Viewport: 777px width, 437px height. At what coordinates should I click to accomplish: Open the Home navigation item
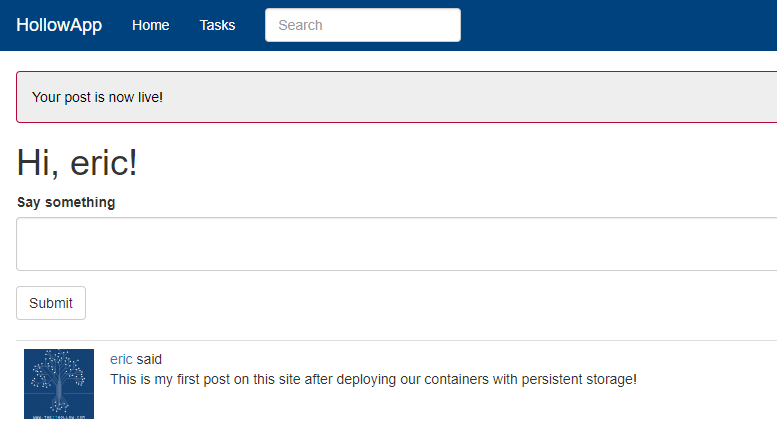pos(150,25)
